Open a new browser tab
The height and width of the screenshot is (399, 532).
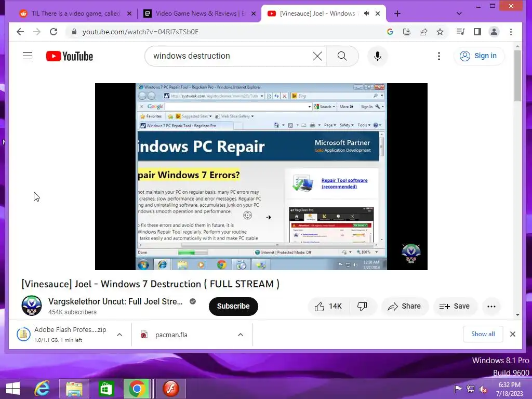point(397,14)
